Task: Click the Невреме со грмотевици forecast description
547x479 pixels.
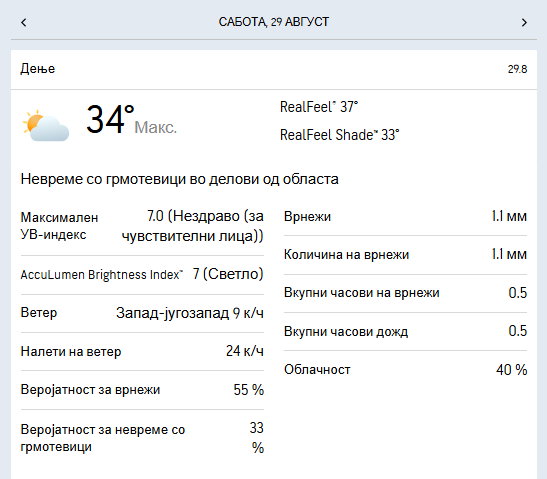Action: [x=180, y=179]
